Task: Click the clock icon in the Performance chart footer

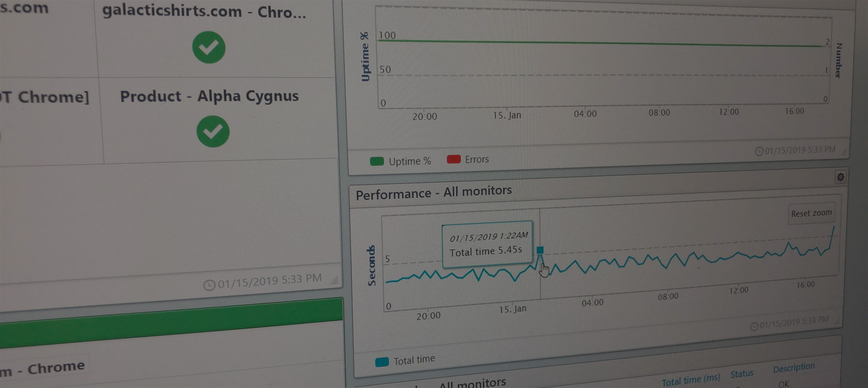Action: point(754,326)
